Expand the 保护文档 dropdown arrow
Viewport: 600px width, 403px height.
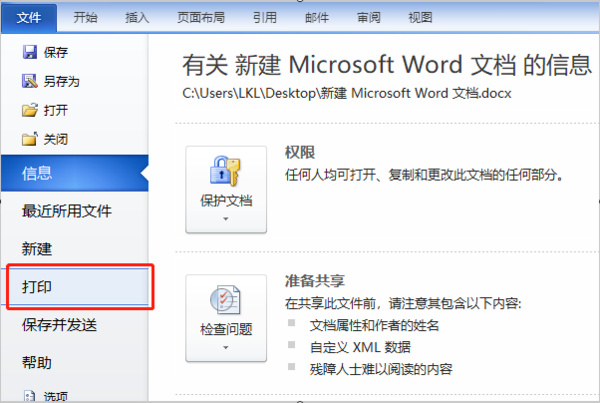click(226, 219)
